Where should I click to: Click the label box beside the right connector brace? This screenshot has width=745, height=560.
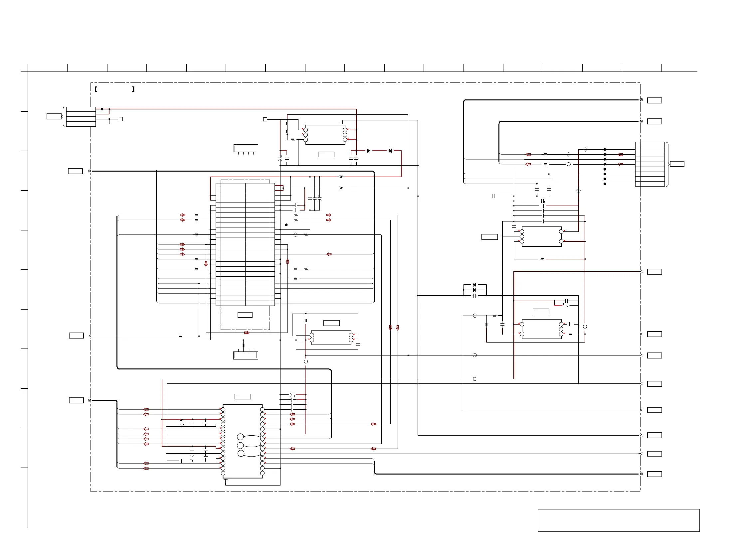(x=677, y=164)
